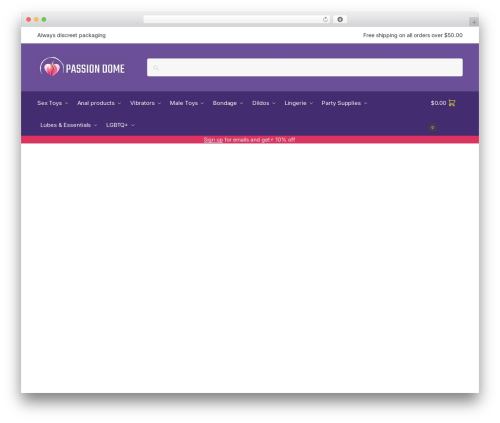
Task: Click 'Always discreet packaging' text
Action: click(x=71, y=35)
